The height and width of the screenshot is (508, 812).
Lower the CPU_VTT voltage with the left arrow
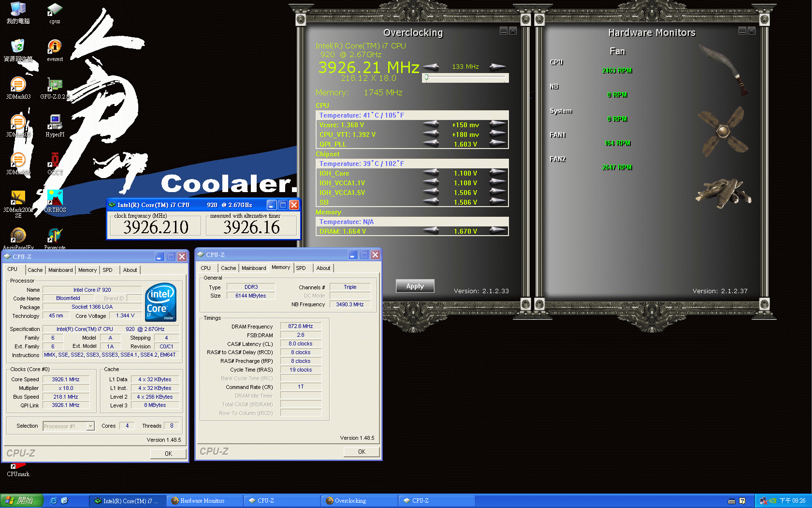[431, 134]
